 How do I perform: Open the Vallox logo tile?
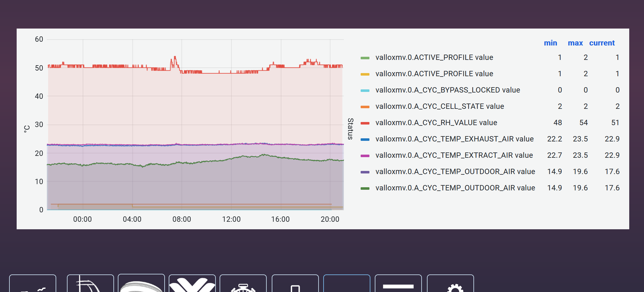coord(192,284)
